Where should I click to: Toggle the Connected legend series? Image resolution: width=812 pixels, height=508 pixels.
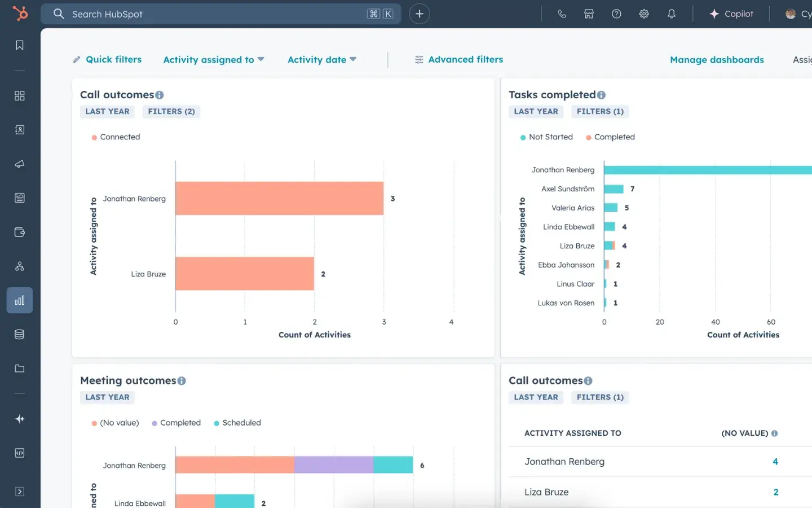(x=116, y=137)
